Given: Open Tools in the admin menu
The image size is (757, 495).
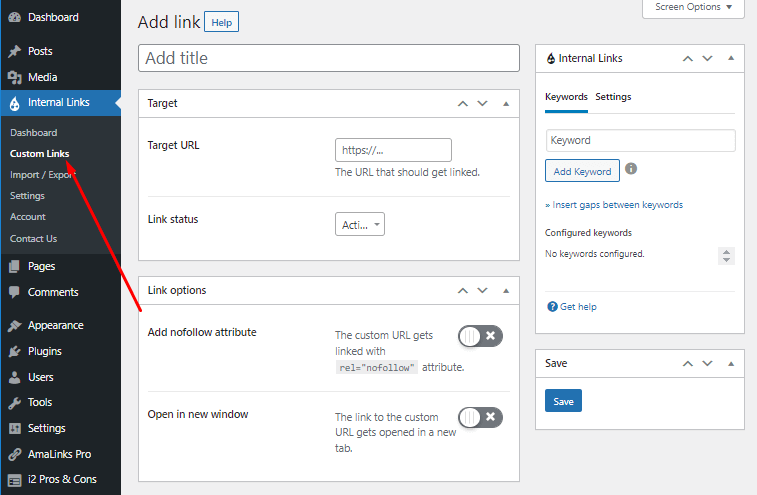Looking at the screenshot, I should [x=40, y=402].
